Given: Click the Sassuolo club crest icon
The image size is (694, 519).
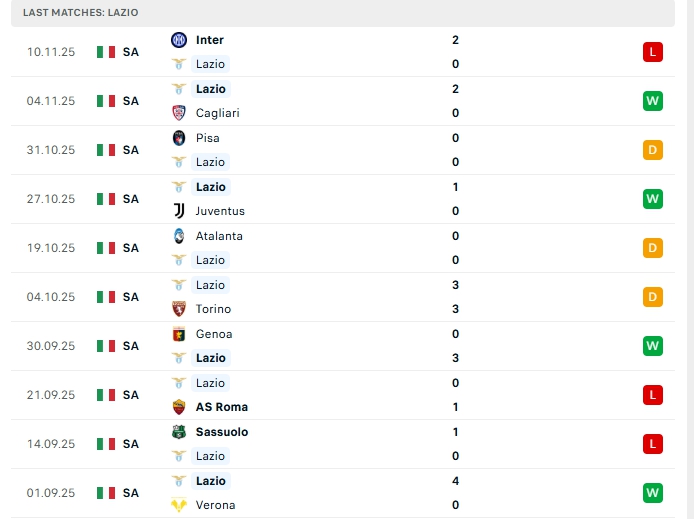Looking at the screenshot, I should [x=179, y=432].
